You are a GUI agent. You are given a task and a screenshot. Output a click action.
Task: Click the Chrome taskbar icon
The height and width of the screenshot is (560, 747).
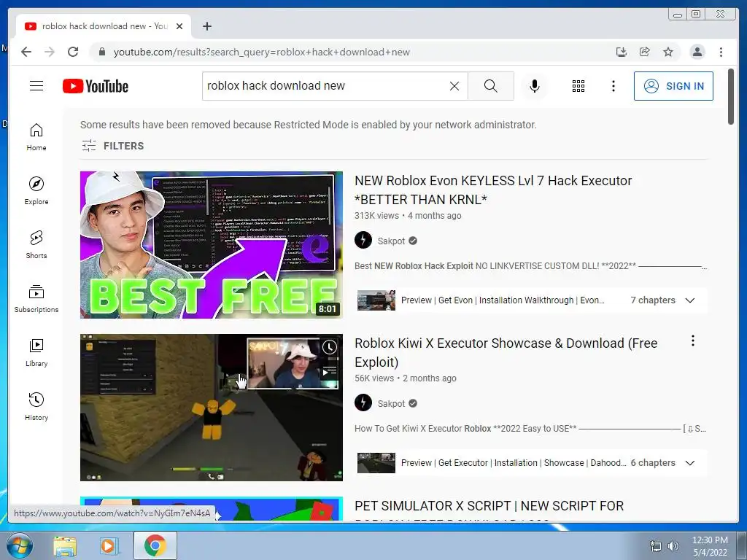pyautogui.click(x=155, y=545)
